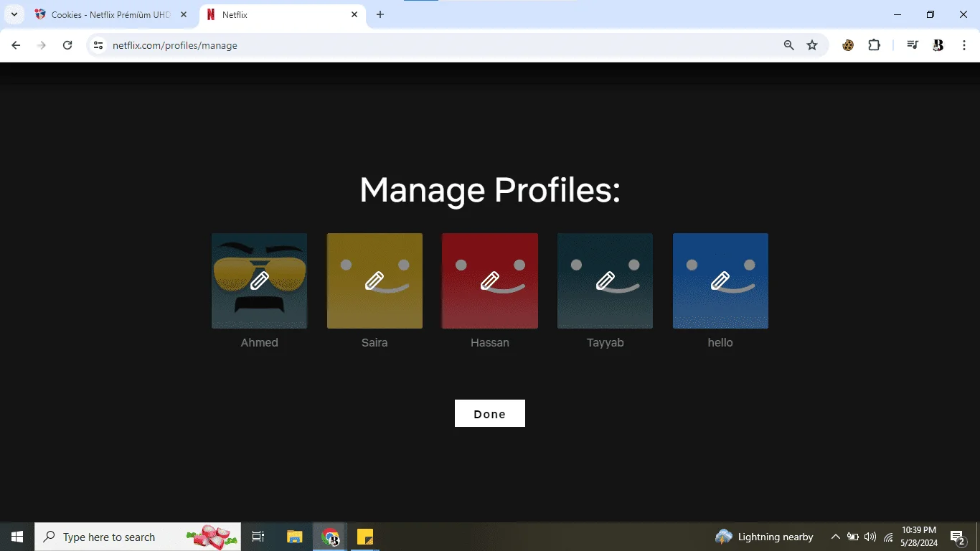980x551 pixels.
Task: Click the Tayyab profile name
Action: pyautogui.click(x=605, y=343)
